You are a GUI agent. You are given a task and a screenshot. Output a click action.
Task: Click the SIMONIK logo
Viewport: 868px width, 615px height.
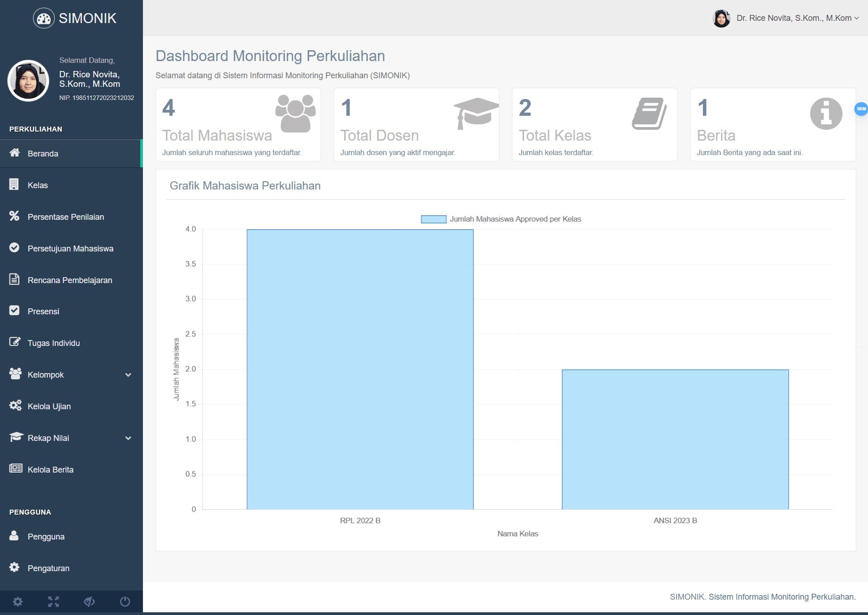tap(75, 18)
